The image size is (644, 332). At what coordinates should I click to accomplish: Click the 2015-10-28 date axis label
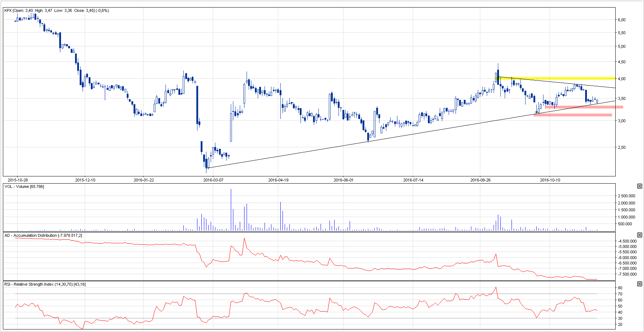coord(18,180)
